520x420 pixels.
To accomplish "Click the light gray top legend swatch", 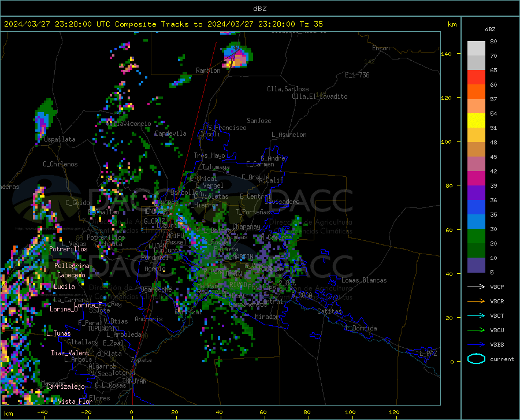I will (x=476, y=49).
